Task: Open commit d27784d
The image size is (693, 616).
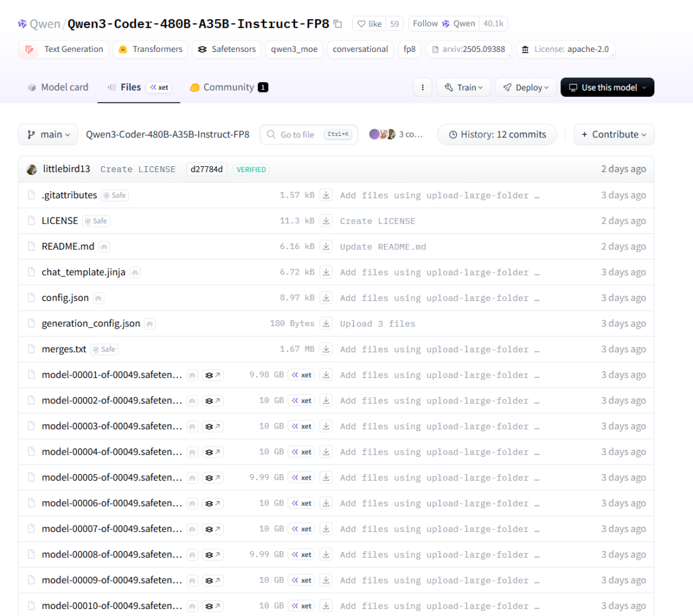Action: 207,169
